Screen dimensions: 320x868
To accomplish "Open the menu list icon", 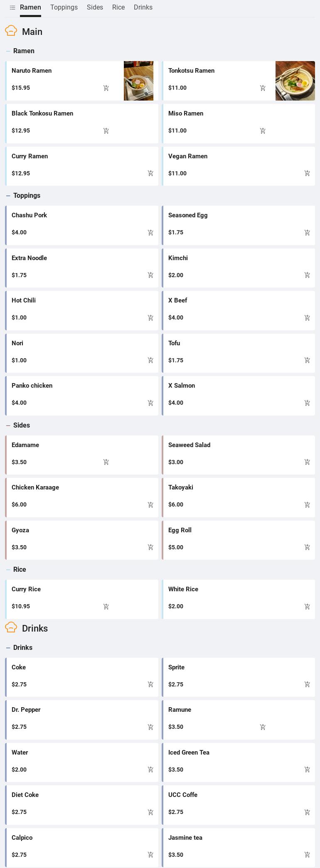I will (12, 7).
